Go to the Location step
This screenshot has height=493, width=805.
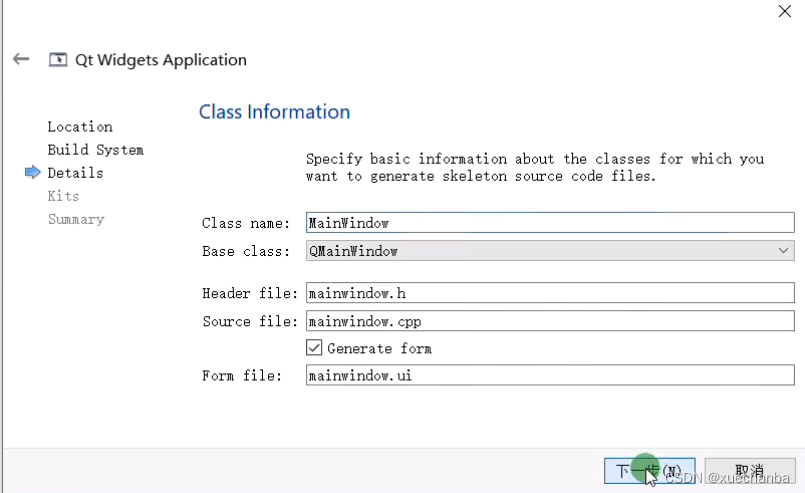click(80, 127)
